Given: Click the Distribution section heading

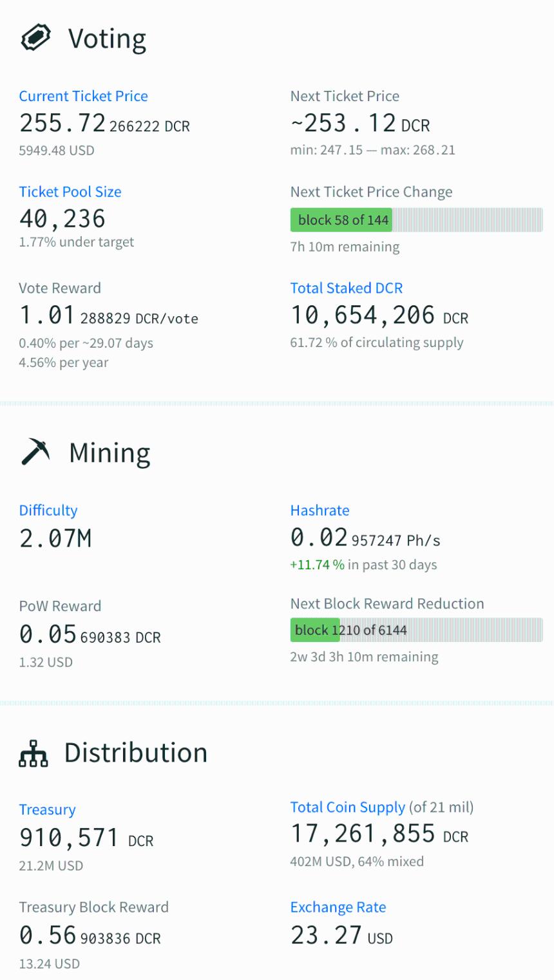Looking at the screenshot, I should pos(135,751).
